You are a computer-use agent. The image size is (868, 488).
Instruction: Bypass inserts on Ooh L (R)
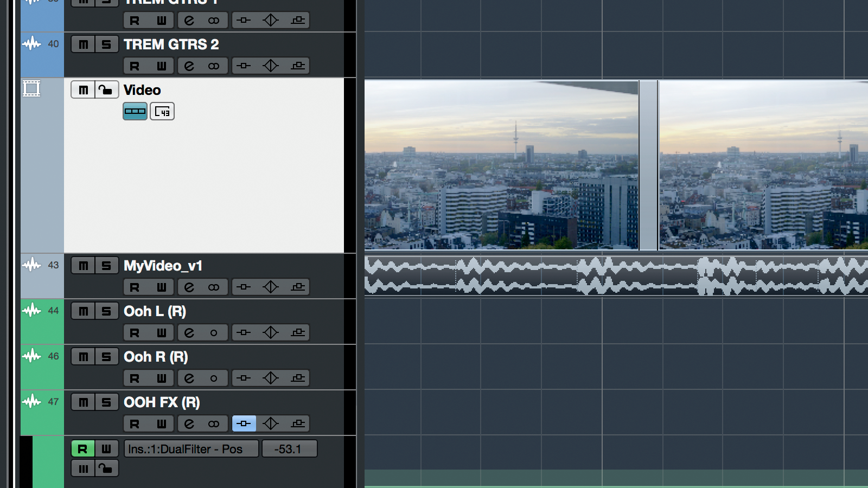click(x=244, y=333)
